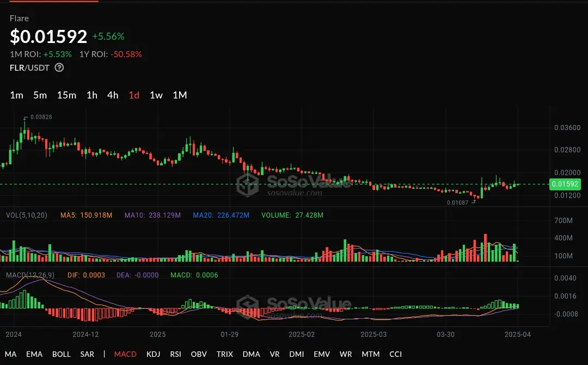
Task: Click the 2025-02 date axis label
Action: click(x=302, y=335)
